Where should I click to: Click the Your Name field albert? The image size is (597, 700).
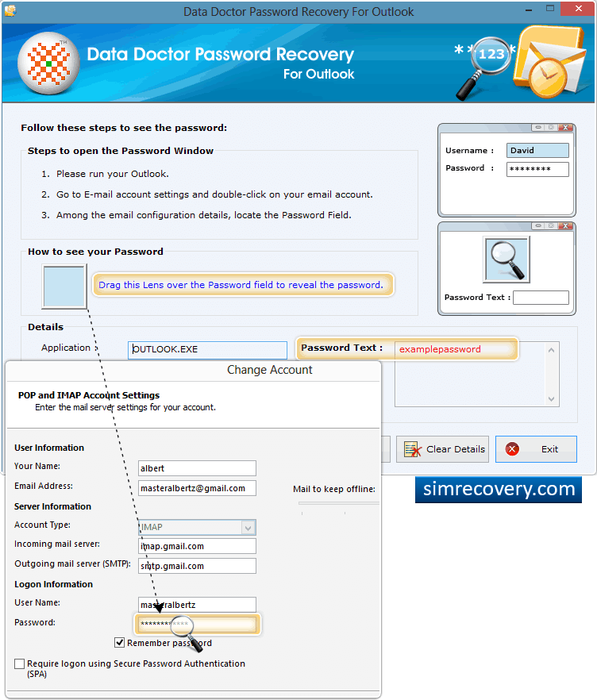[197, 468]
